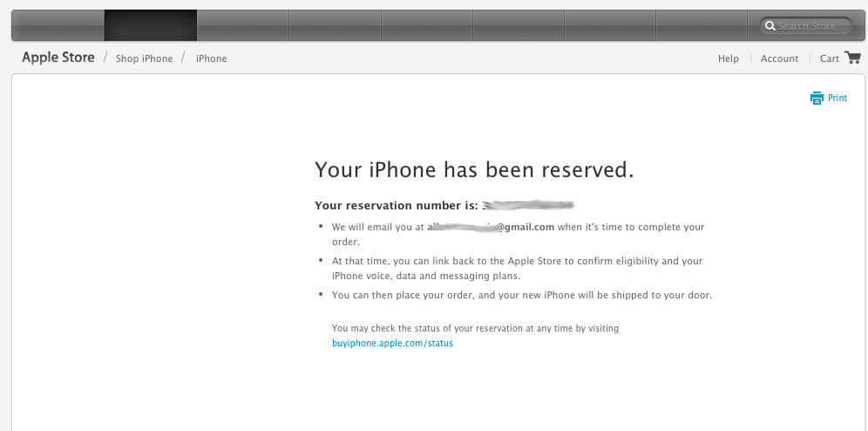Click bullet text 'You can then place your order'
This screenshot has width=868, height=431.
[x=522, y=295]
